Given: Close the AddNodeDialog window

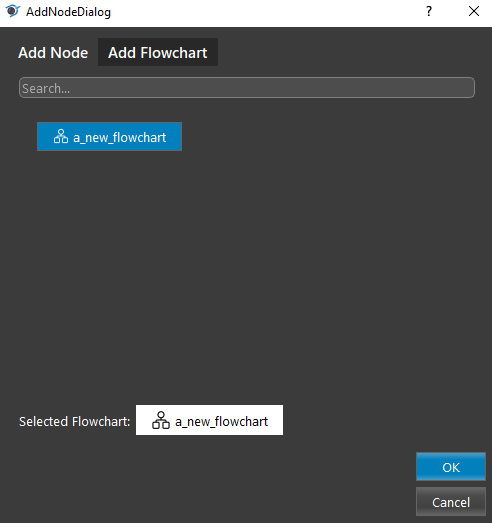Looking at the screenshot, I should tap(474, 12).
